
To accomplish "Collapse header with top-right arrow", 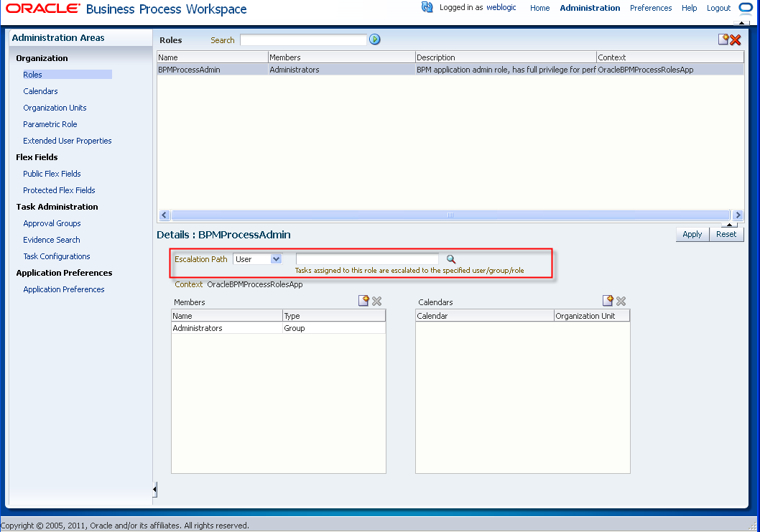I will (x=741, y=23).
